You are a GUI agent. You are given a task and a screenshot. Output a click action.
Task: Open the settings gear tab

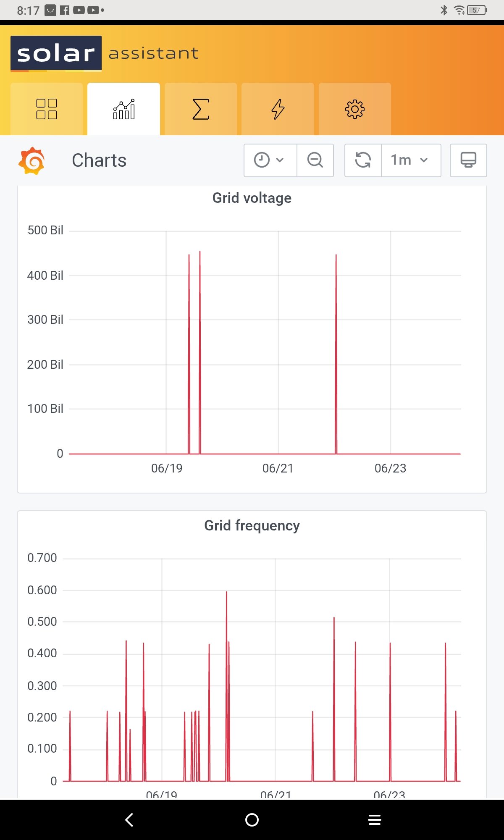(355, 109)
